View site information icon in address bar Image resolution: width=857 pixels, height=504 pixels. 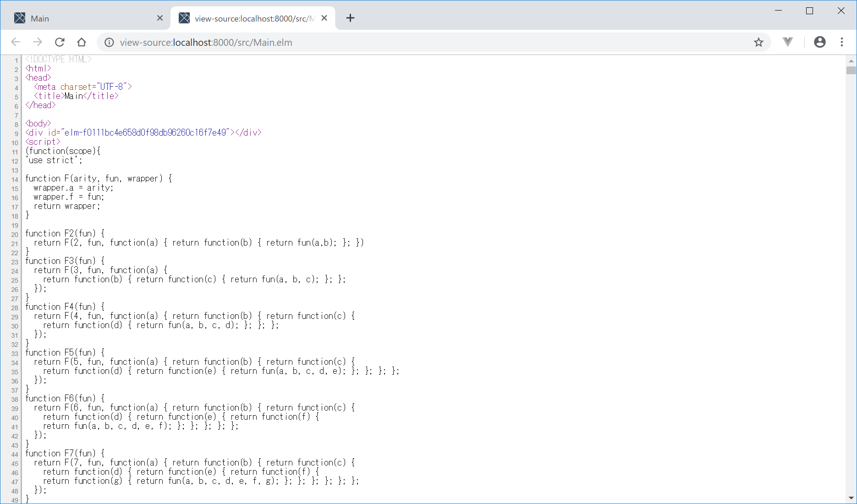(109, 43)
